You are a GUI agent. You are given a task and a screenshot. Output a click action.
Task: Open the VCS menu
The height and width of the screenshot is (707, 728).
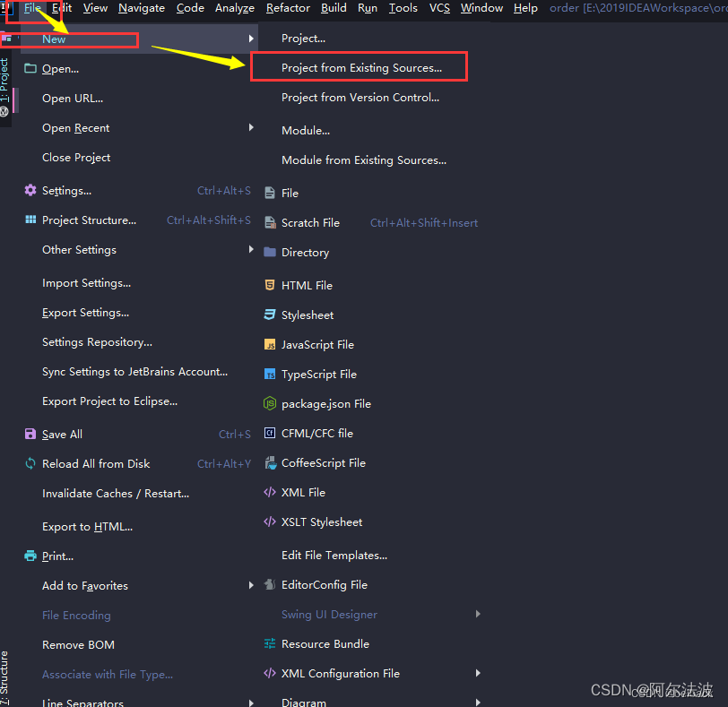[x=439, y=8]
